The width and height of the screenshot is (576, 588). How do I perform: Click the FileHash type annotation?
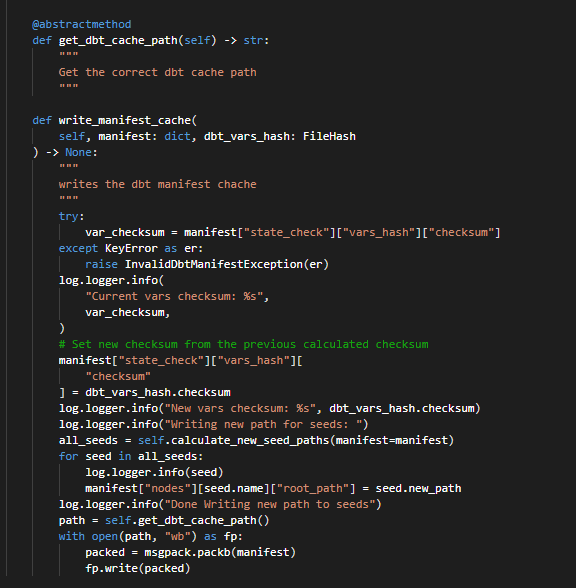pyautogui.click(x=329, y=136)
